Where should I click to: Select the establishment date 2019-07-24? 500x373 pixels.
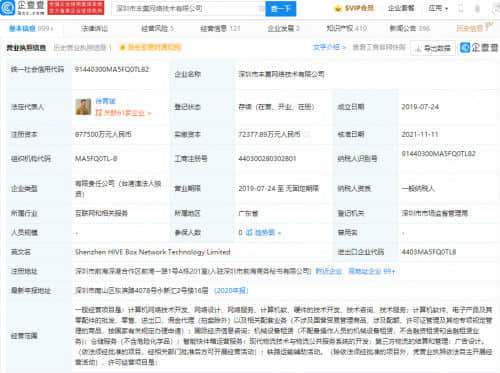point(420,107)
